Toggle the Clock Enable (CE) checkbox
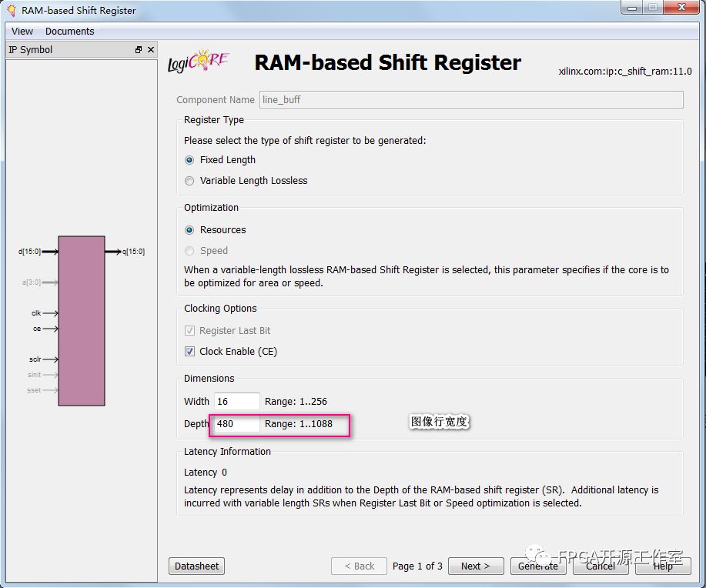 [x=189, y=352]
